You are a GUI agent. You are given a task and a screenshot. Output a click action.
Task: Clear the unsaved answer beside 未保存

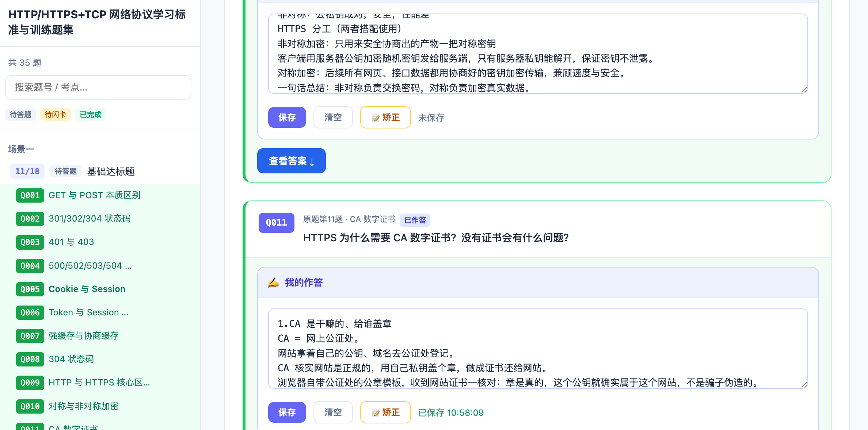333,118
